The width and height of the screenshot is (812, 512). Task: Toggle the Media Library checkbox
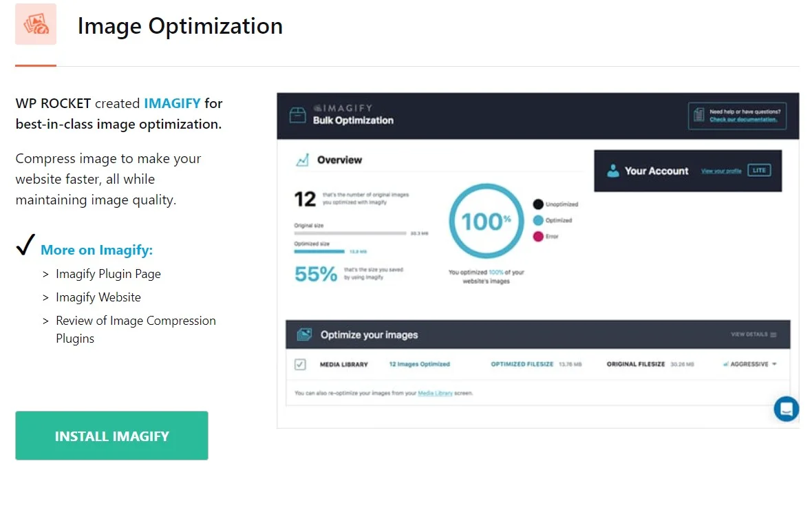[x=300, y=365]
